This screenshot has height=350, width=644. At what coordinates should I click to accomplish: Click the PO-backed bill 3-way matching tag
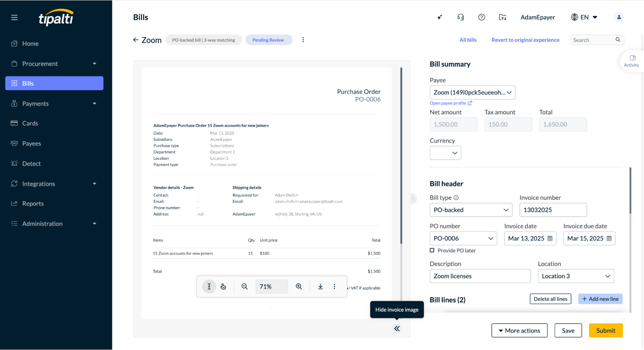(x=203, y=40)
